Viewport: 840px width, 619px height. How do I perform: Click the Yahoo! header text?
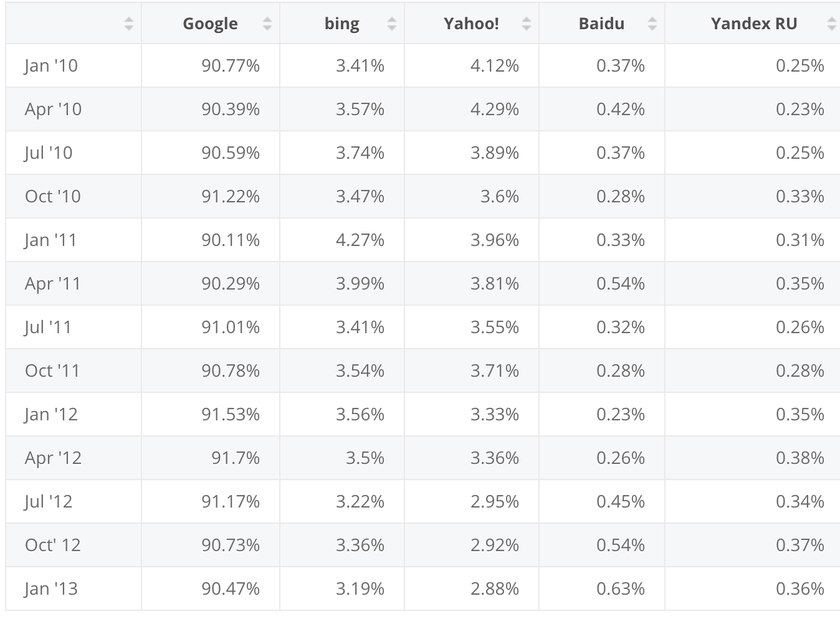(471, 24)
